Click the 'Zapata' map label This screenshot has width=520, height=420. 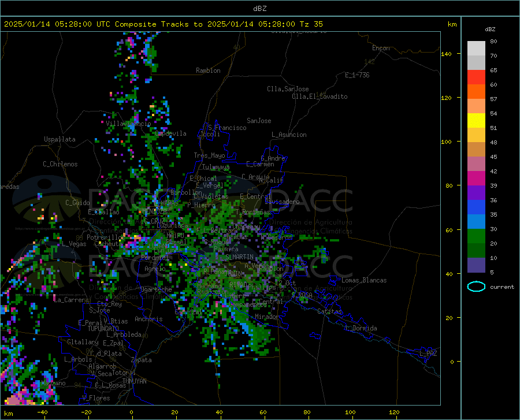[x=141, y=360]
